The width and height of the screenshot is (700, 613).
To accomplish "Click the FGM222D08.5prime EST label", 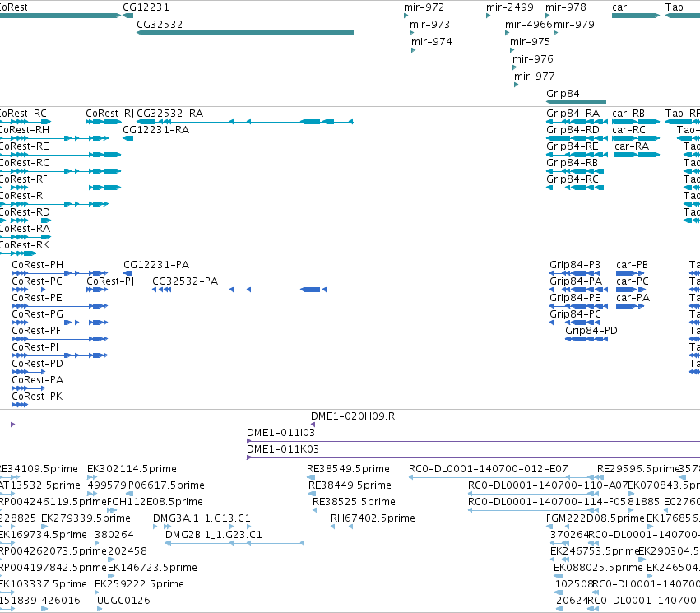I will tap(596, 518).
